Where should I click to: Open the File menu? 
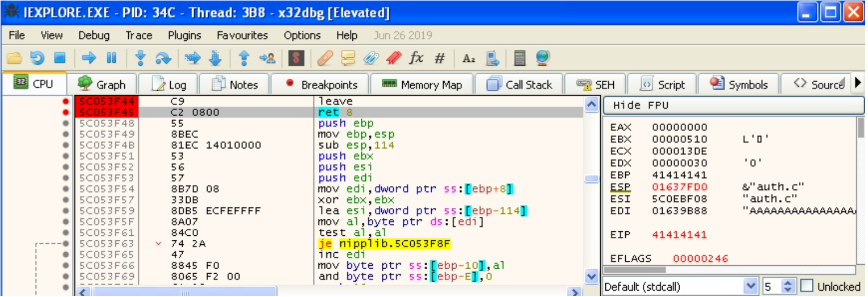pyautogui.click(x=17, y=35)
